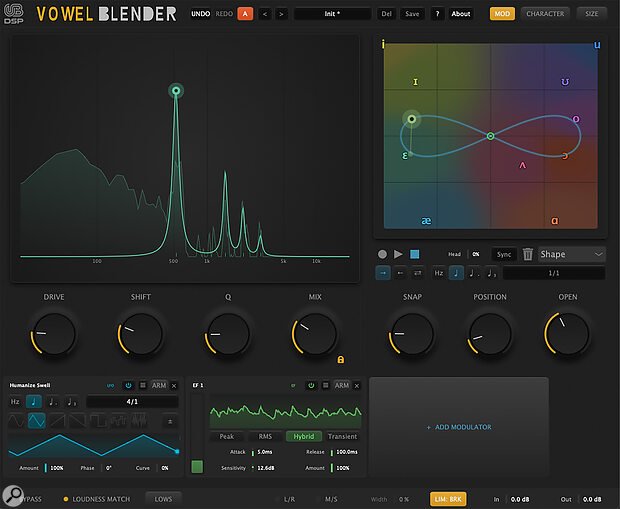Open the 1/1 path rate selector
This screenshot has width=620, height=509.
tap(554, 273)
